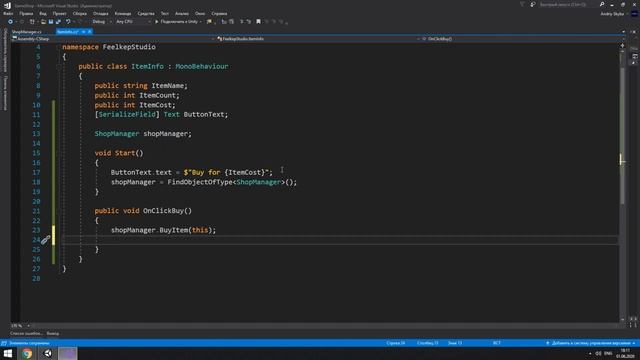The image size is (640, 360).
Task: Switch to the ShopManager.cs tab
Action: pos(27,31)
